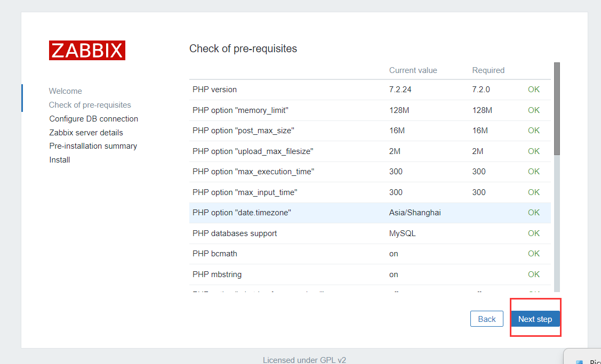Viewport: 601px width, 364px height.
Task: Click OK status in post_max_size row
Action: coord(533,131)
